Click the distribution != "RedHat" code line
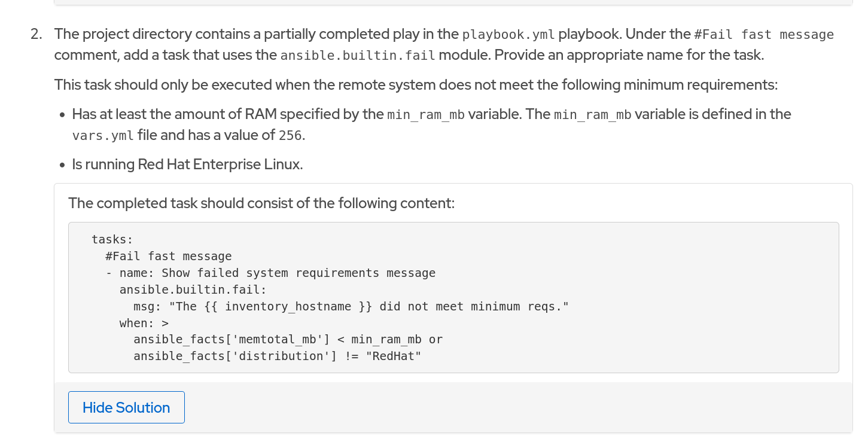Screen dimensions: 868x442 point(277,356)
